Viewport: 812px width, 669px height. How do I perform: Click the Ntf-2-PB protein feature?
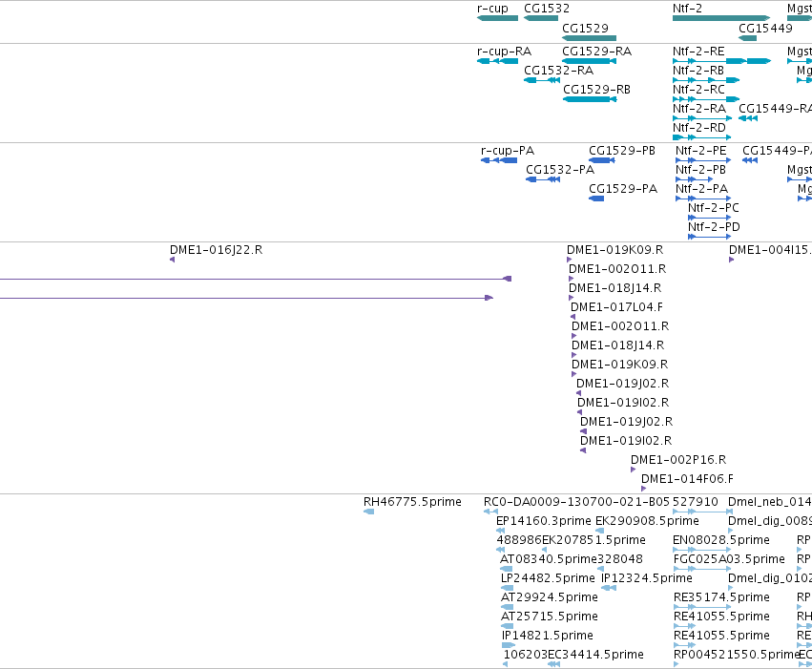[x=695, y=179]
